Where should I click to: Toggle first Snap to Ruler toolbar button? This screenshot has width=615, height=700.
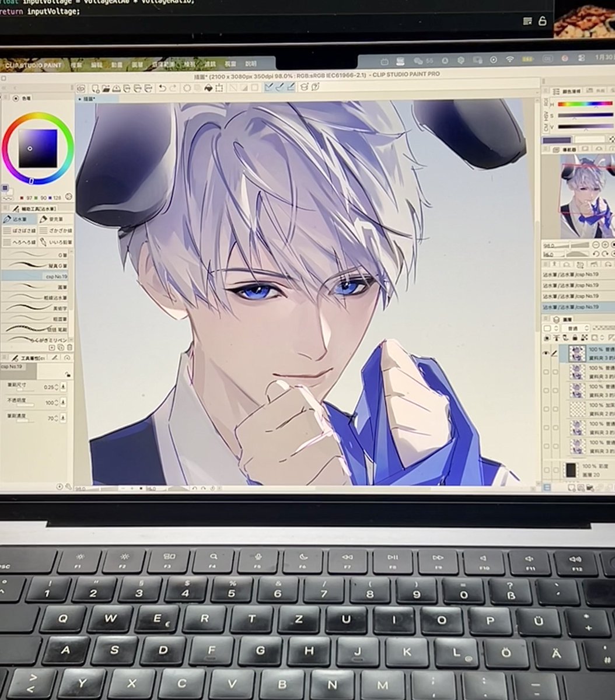coord(270,88)
